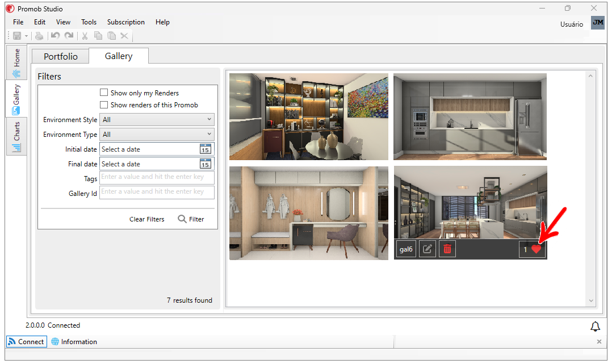Image resolution: width=616 pixels, height=364 pixels.
Task: Enable Show renders of this Promob
Action: tap(104, 104)
